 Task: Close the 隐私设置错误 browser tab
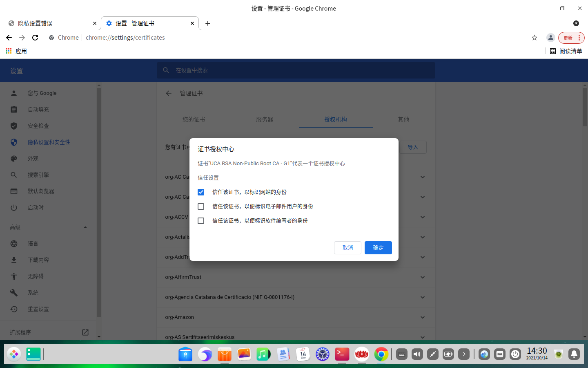point(95,23)
